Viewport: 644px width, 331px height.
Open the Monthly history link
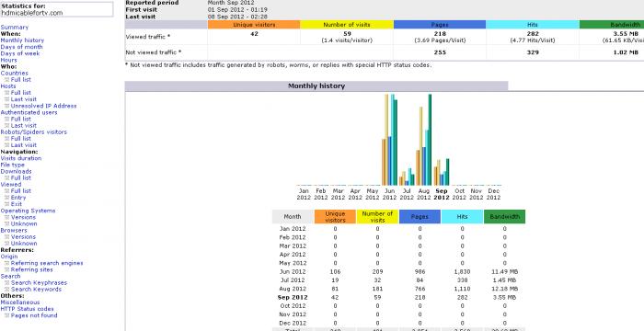click(x=22, y=40)
